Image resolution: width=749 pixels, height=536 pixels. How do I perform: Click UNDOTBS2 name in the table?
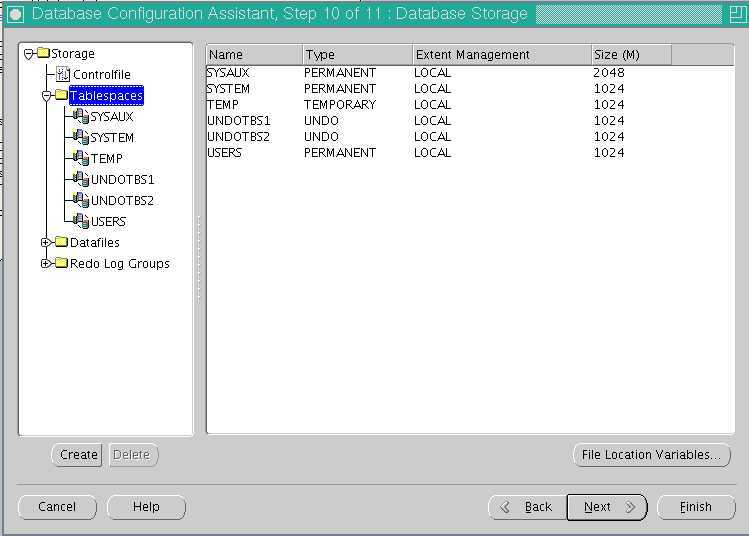(239, 137)
